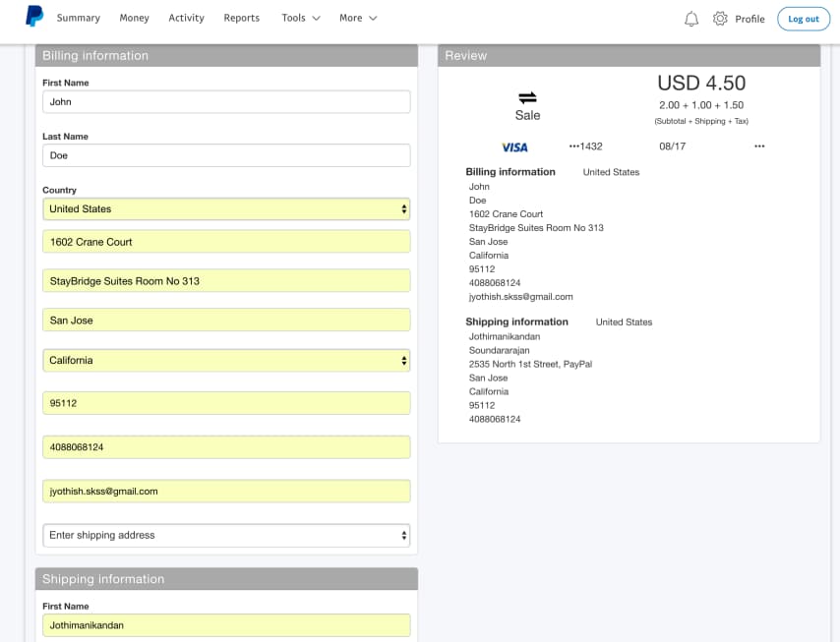Go to the Summary tab

click(x=79, y=18)
